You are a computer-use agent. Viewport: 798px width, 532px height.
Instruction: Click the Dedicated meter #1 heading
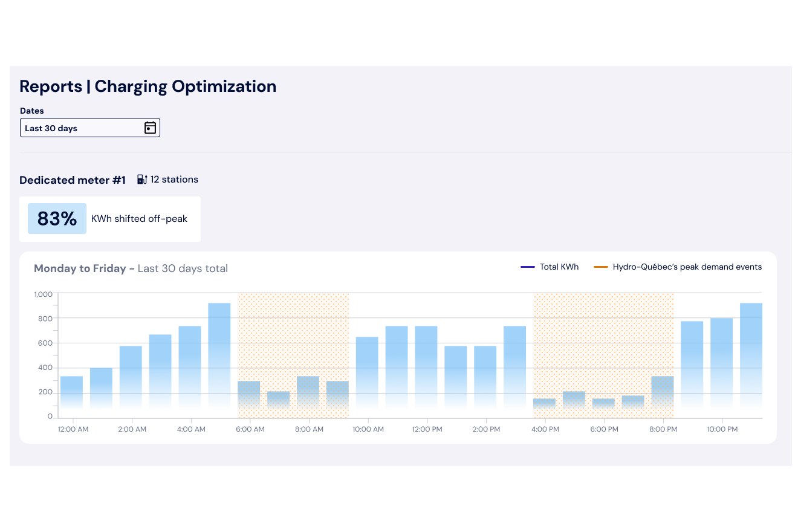pos(73,180)
